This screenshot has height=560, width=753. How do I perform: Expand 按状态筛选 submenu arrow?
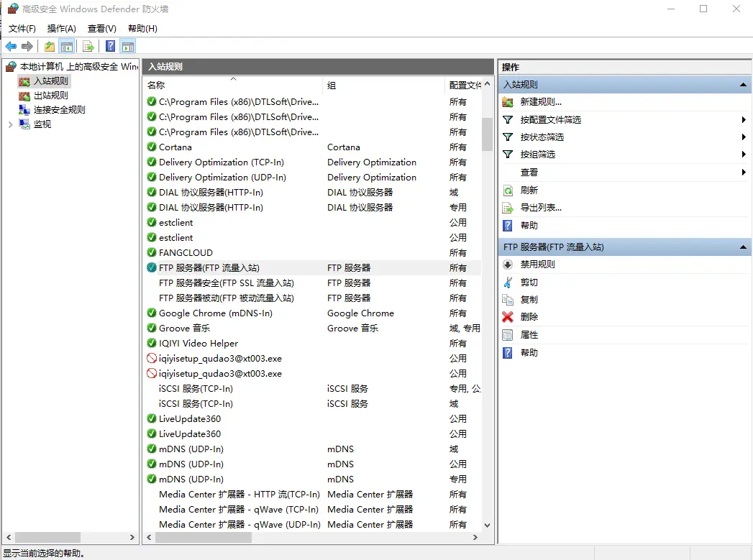pyautogui.click(x=744, y=137)
